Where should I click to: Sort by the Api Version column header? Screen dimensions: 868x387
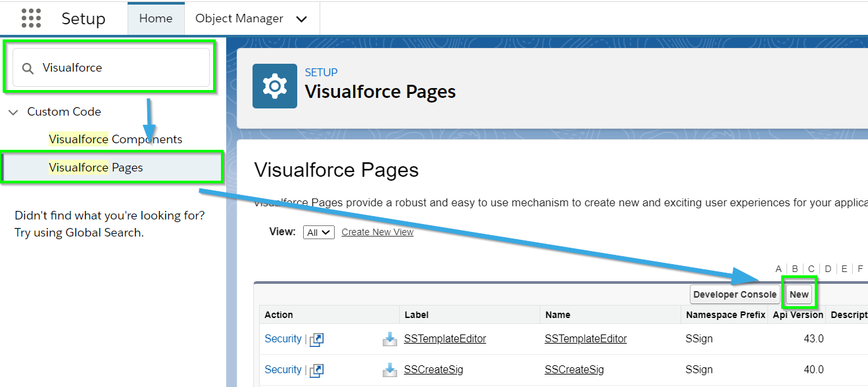tap(798, 315)
